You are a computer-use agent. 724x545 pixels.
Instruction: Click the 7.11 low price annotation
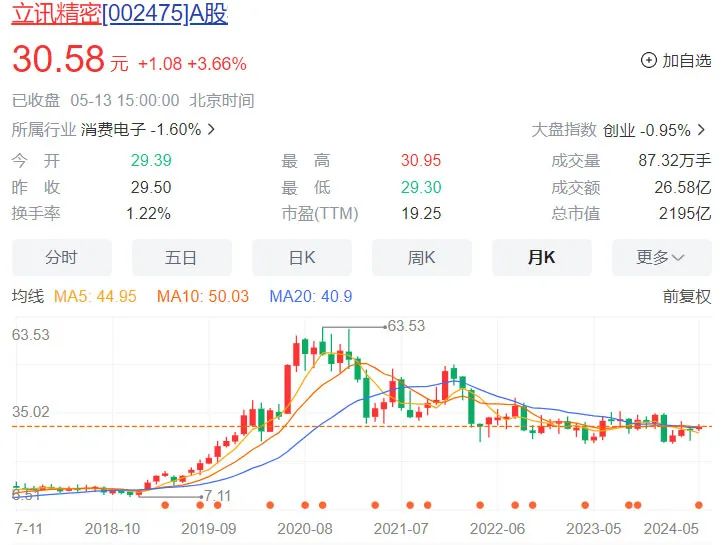[217, 496]
